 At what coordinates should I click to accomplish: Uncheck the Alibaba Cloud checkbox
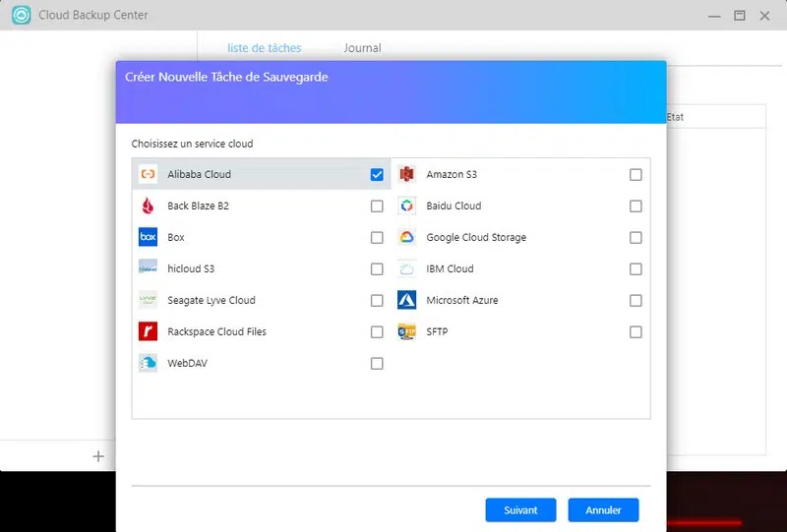point(377,175)
